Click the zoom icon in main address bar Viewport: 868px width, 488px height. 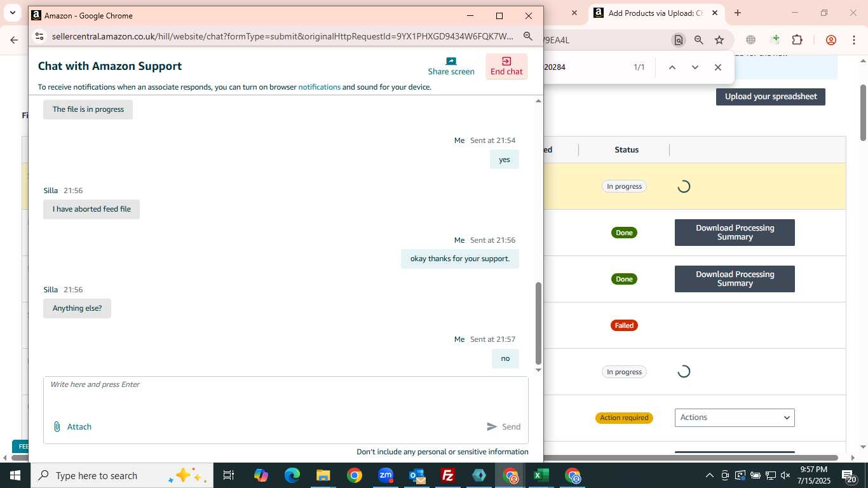(x=698, y=40)
